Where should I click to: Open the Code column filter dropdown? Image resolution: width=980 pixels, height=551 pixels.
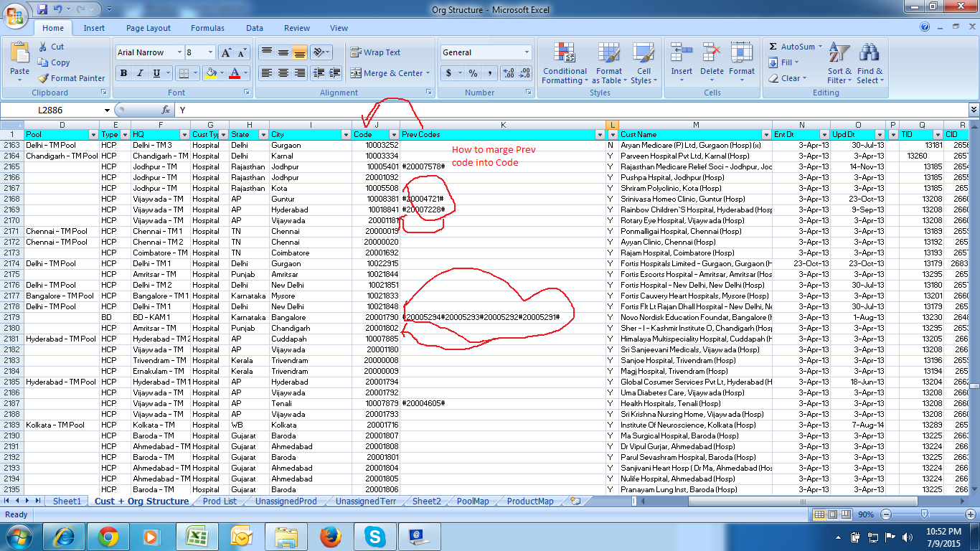pyautogui.click(x=393, y=135)
